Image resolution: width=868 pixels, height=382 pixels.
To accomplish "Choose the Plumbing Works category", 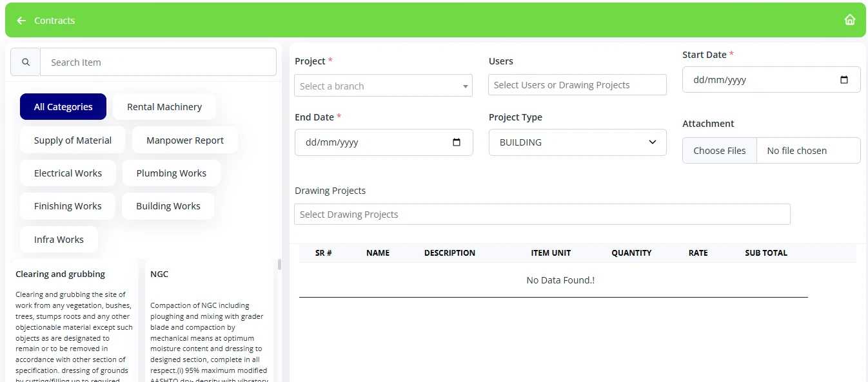I will 171,173.
